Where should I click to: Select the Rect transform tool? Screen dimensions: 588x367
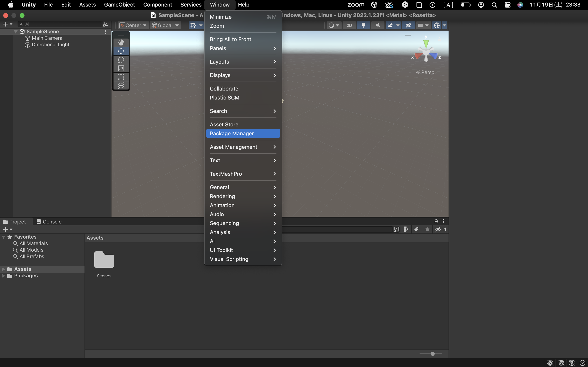121,77
